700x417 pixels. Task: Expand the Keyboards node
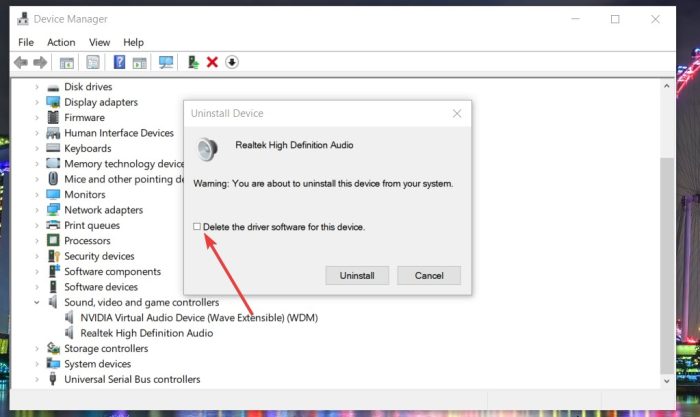(x=37, y=148)
